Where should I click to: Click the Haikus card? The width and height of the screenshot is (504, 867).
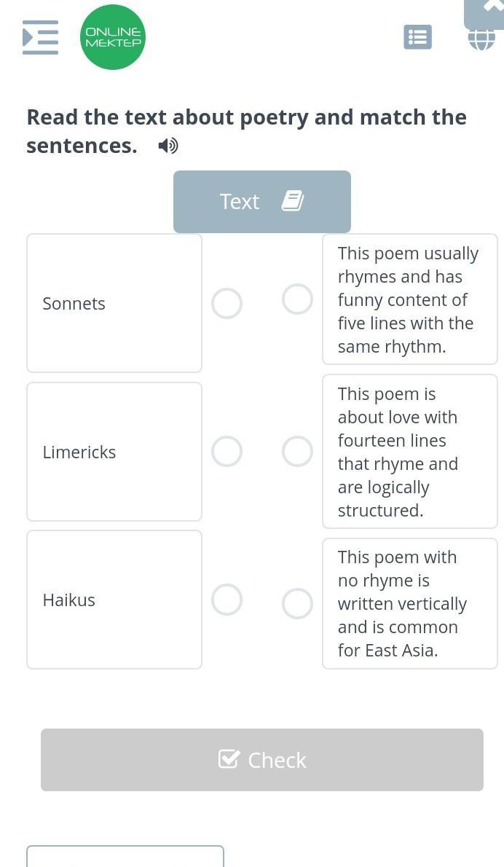[114, 600]
